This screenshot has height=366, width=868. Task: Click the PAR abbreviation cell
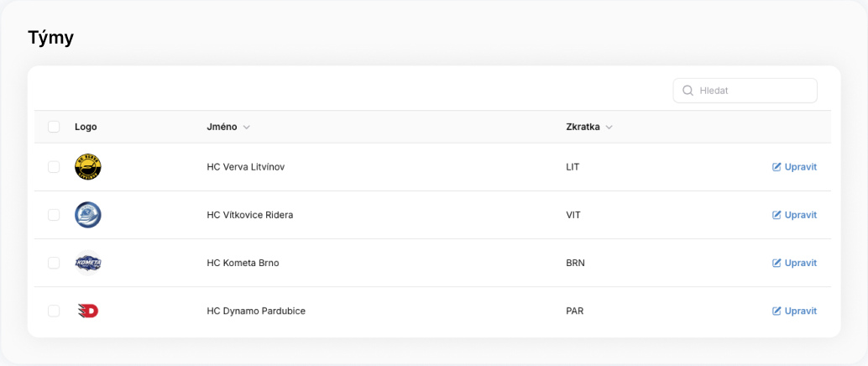[x=575, y=311]
